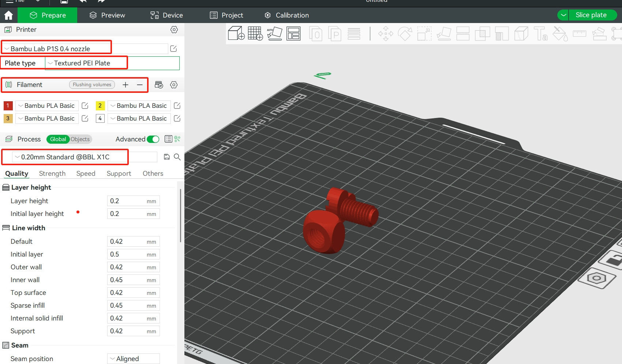Click the tan filament 3 color swatch
This screenshot has height=364, width=622.
[8, 118]
